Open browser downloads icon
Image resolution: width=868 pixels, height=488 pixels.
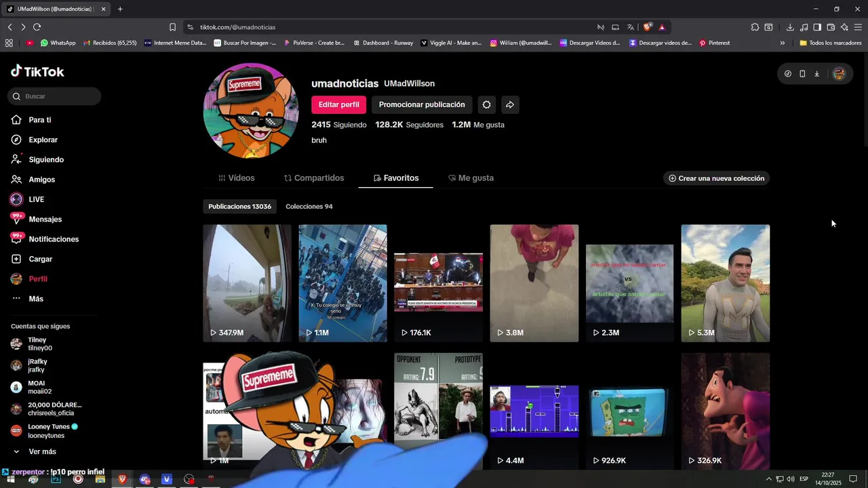(790, 27)
